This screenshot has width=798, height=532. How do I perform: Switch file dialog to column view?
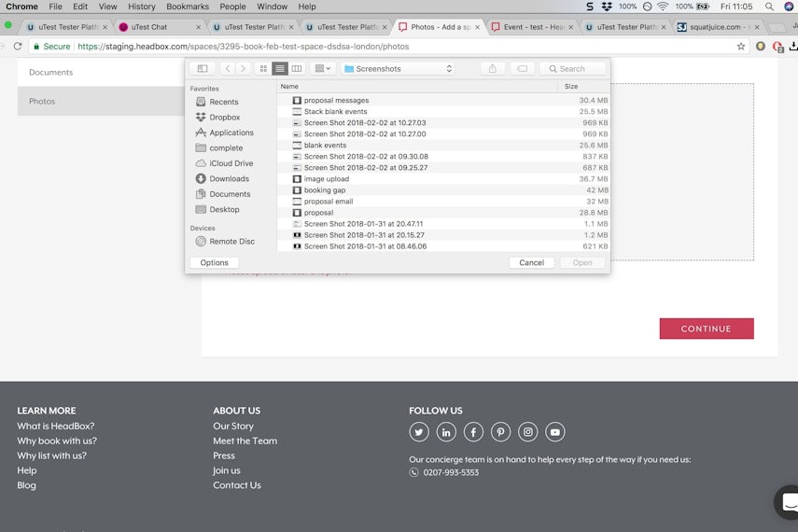point(297,68)
